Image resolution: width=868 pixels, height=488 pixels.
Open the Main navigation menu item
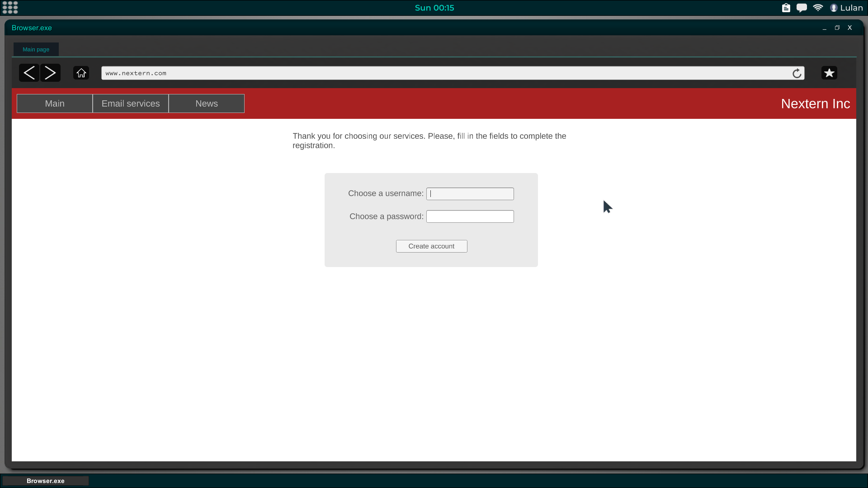(x=55, y=103)
